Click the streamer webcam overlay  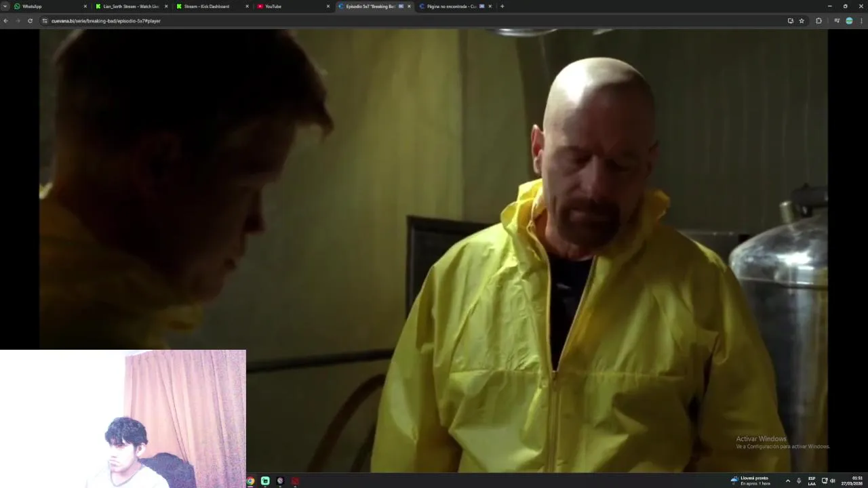click(123, 418)
